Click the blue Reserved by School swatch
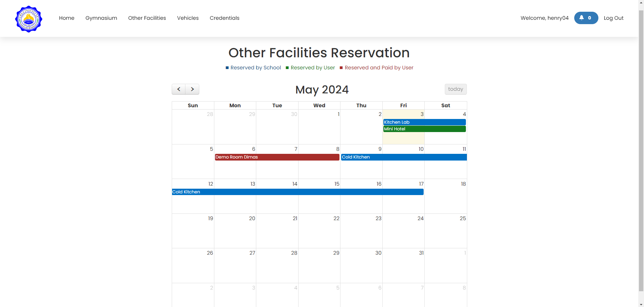Screen dimensions: 644x307 (x=227, y=68)
